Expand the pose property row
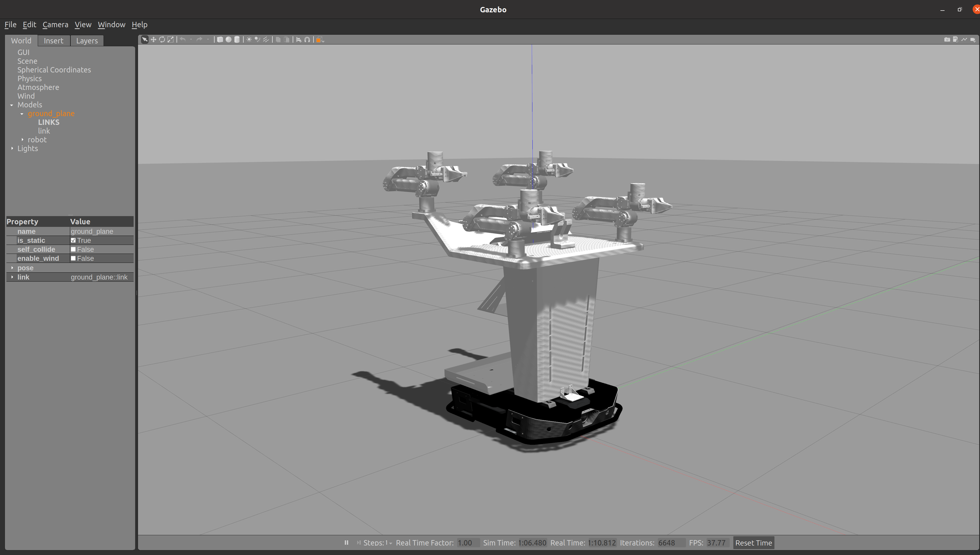This screenshot has height=555, width=980. tap(12, 268)
